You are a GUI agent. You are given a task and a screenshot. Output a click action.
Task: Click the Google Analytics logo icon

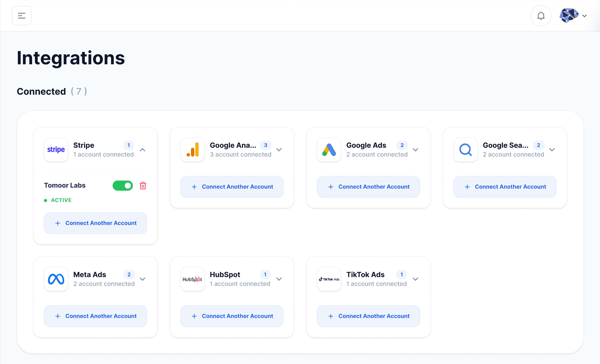click(x=192, y=150)
